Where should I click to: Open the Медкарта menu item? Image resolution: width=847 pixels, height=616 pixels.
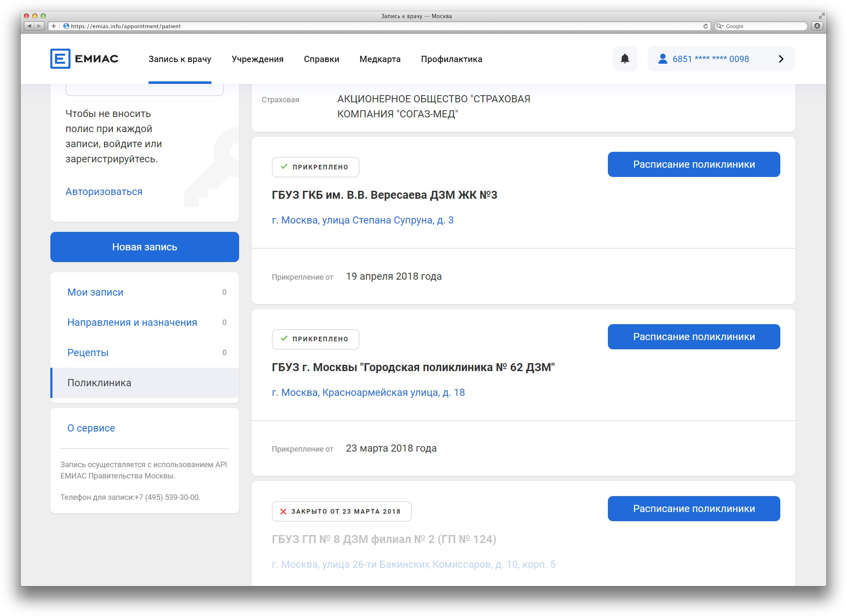point(380,59)
